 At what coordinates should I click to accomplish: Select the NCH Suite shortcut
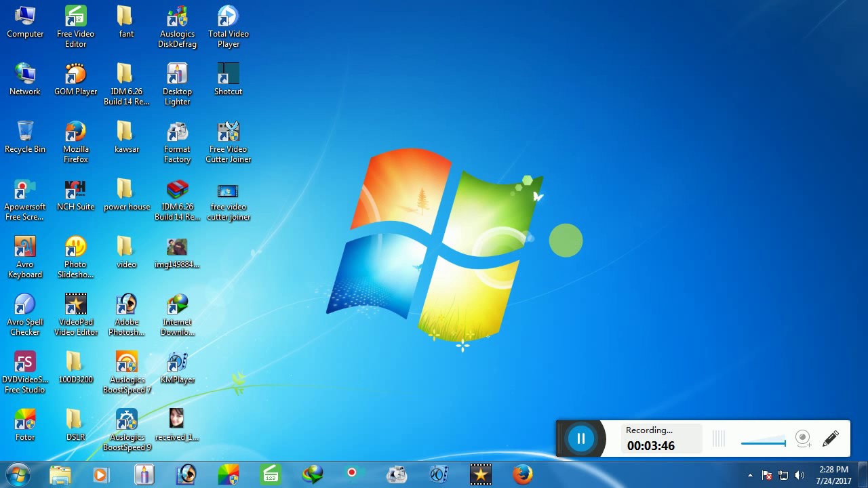coord(75,195)
